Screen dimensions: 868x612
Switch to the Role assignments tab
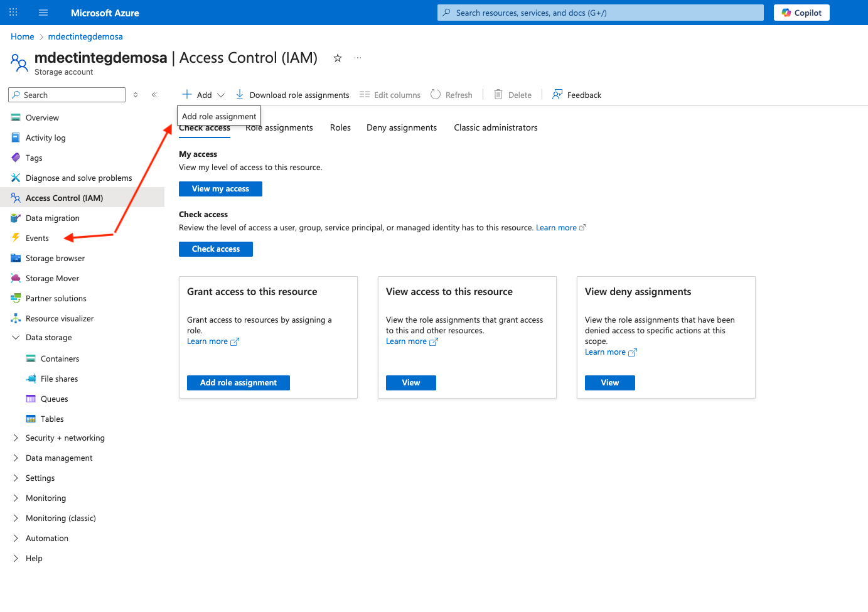coord(279,128)
